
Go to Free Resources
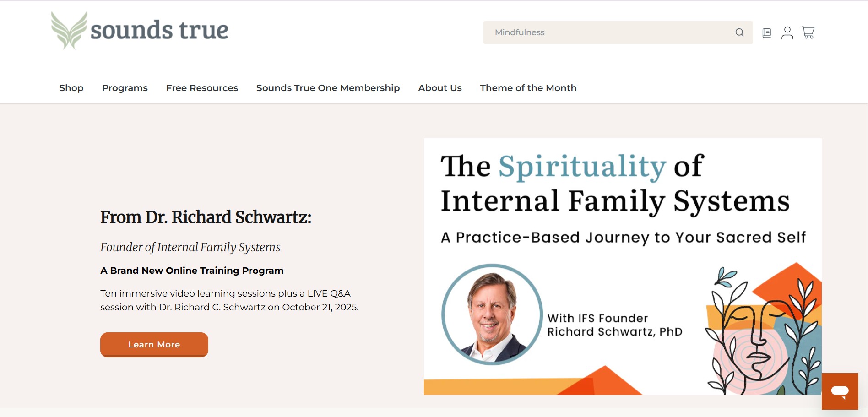click(x=202, y=88)
